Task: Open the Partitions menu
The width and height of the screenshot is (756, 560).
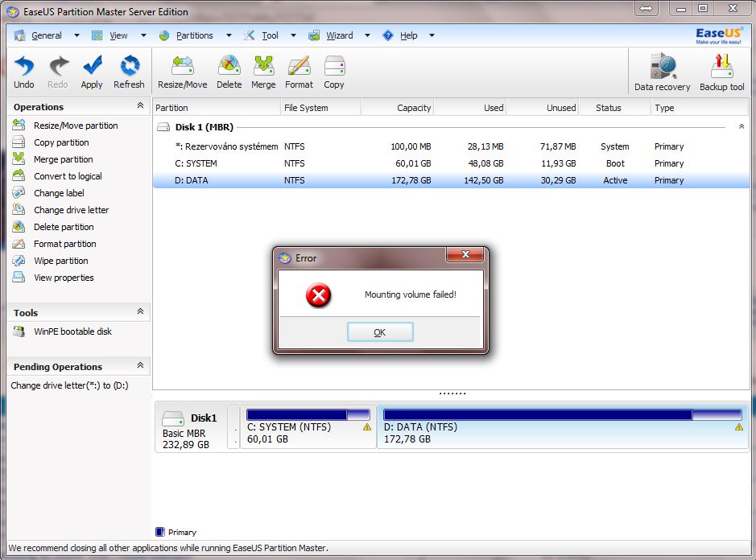Action: pos(194,35)
